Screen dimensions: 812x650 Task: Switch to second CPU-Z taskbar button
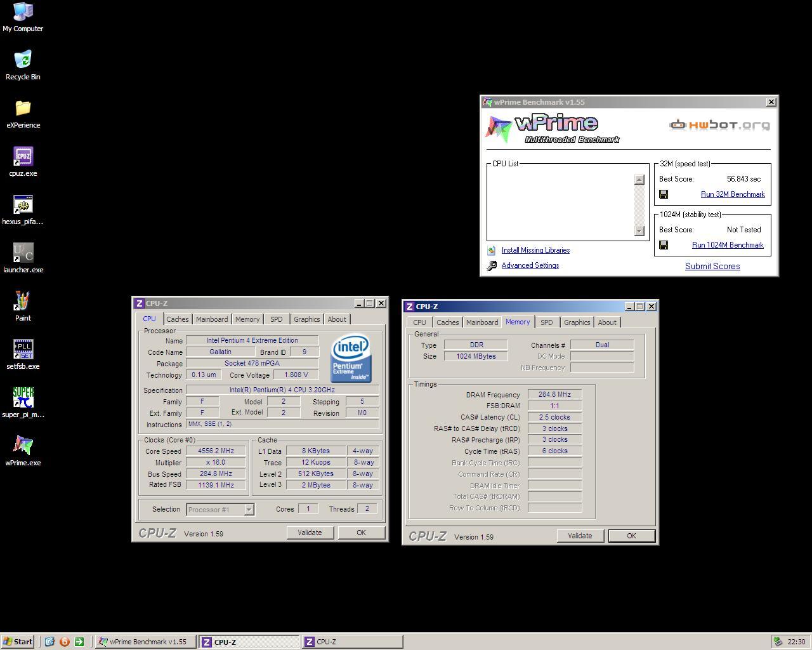click(352, 642)
